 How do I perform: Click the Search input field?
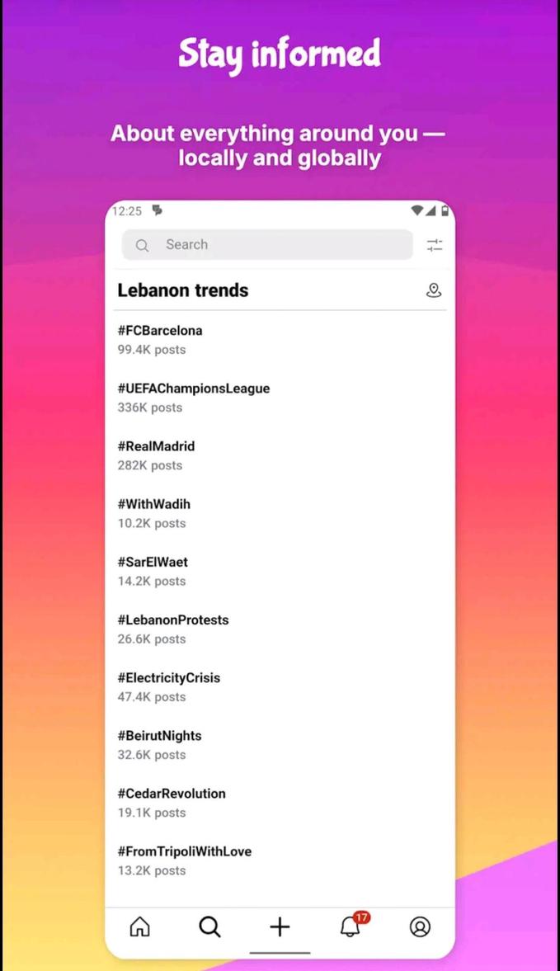tap(280, 245)
